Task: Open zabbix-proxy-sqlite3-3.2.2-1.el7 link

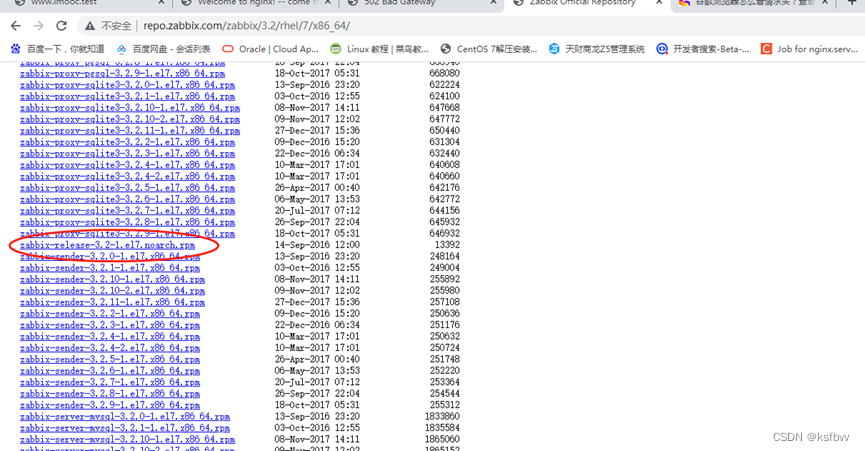Action: coord(127,142)
